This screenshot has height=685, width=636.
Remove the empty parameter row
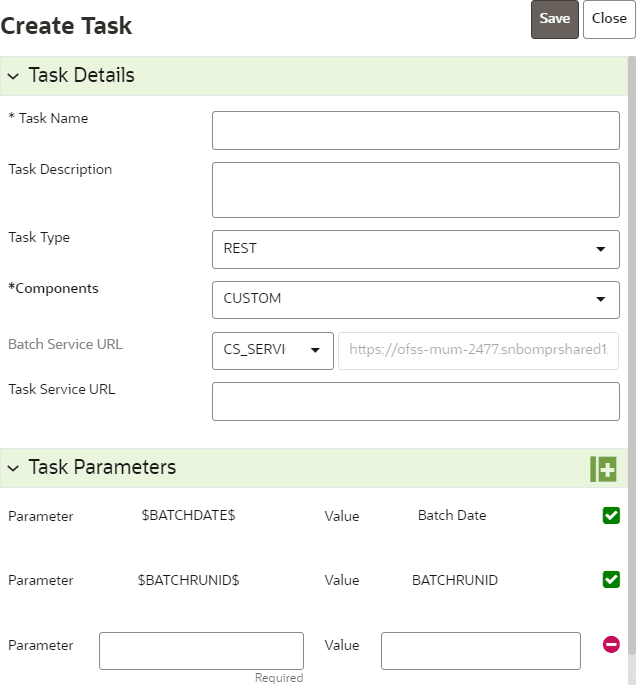611,644
